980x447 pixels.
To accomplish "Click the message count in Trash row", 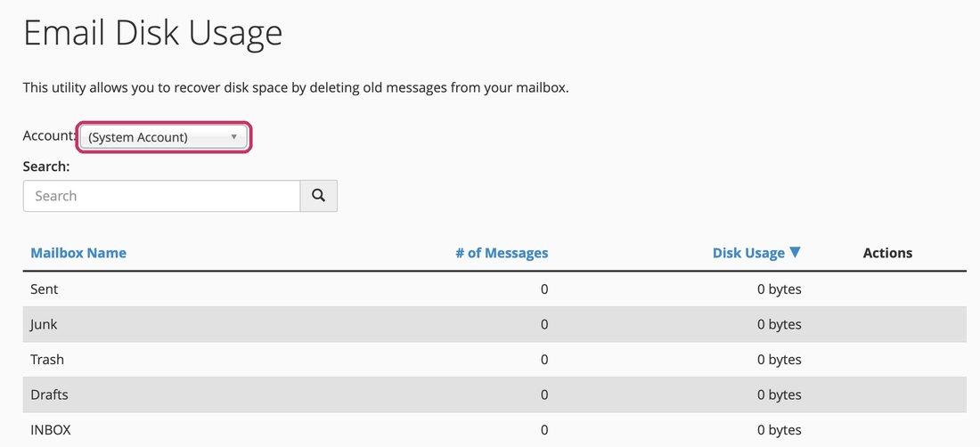I will point(544,360).
